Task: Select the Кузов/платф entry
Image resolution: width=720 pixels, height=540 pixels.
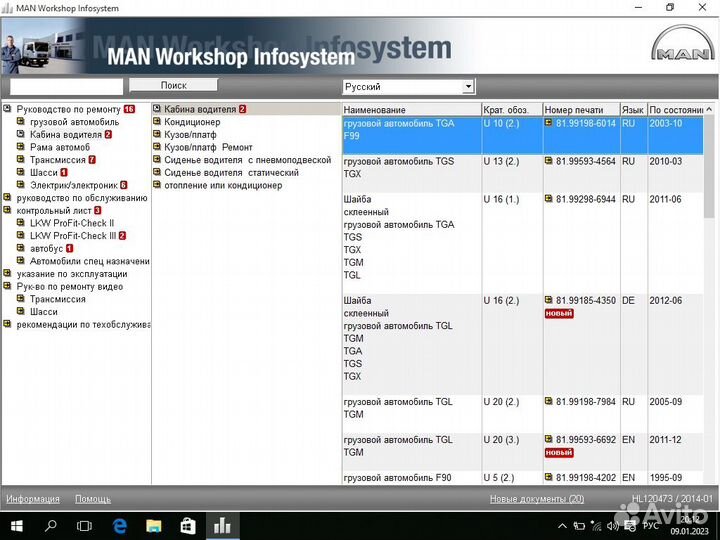Action: [190, 135]
